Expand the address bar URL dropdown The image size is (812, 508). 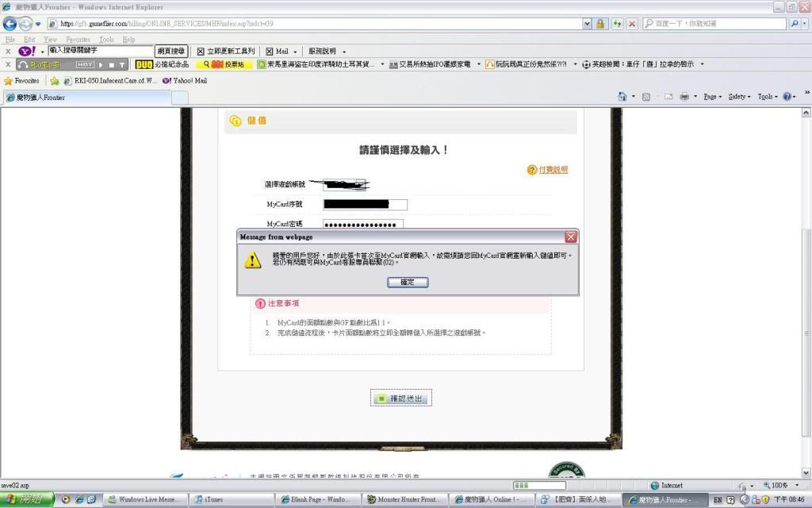click(x=587, y=24)
